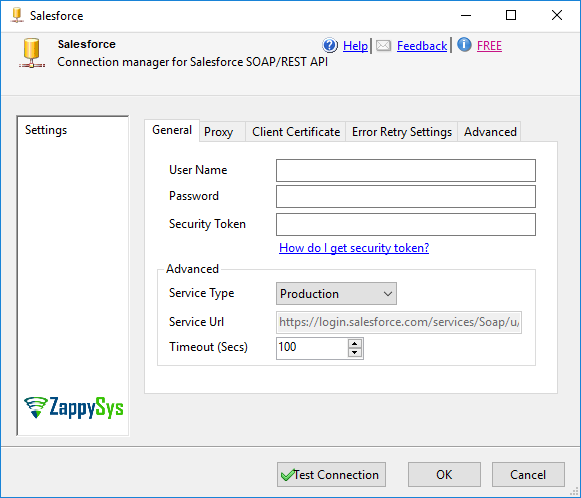Screen dimensions: 581x498
Task: Click the blue info icon beside FREE
Action: pyautogui.click(x=464, y=45)
